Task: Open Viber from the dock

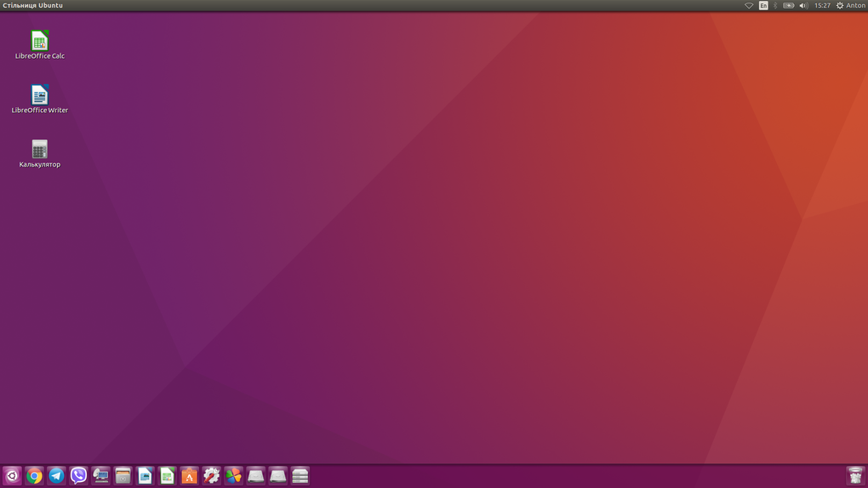Action: pyautogui.click(x=78, y=476)
